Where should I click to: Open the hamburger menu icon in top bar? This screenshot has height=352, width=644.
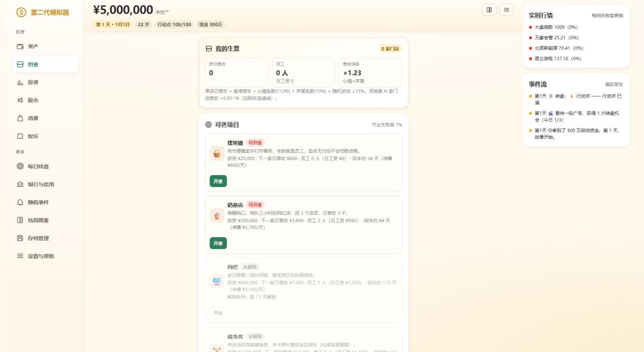pyautogui.click(x=506, y=10)
